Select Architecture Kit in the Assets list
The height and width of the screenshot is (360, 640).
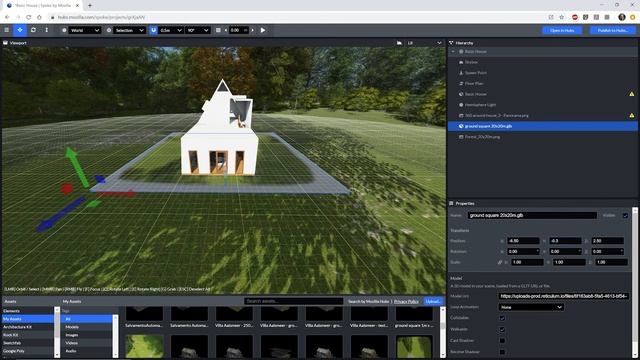click(28, 327)
